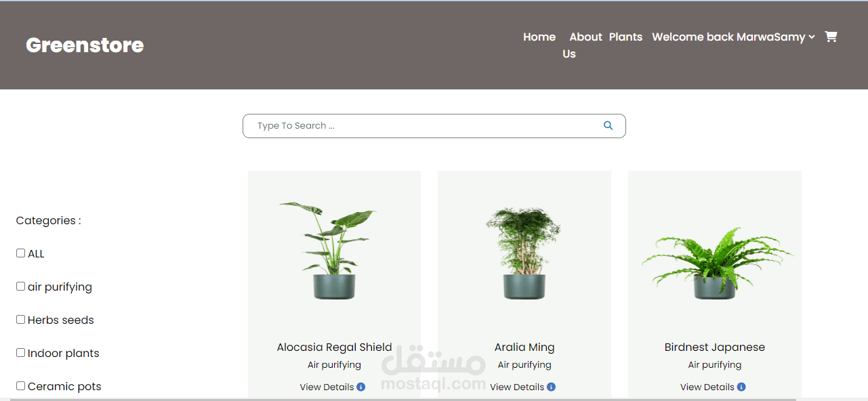The image size is (868, 401).
Task: Navigate to the Plants menu item
Action: coord(625,37)
